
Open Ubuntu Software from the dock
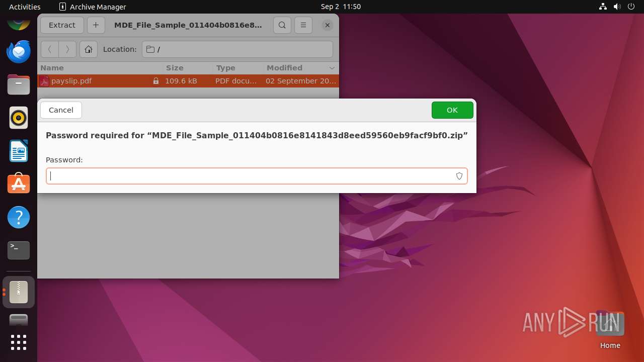(19, 184)
